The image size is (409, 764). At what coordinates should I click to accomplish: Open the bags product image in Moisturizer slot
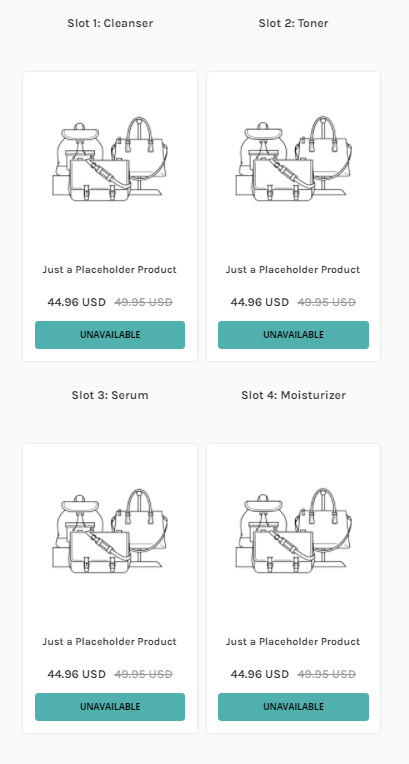point(293,531)
